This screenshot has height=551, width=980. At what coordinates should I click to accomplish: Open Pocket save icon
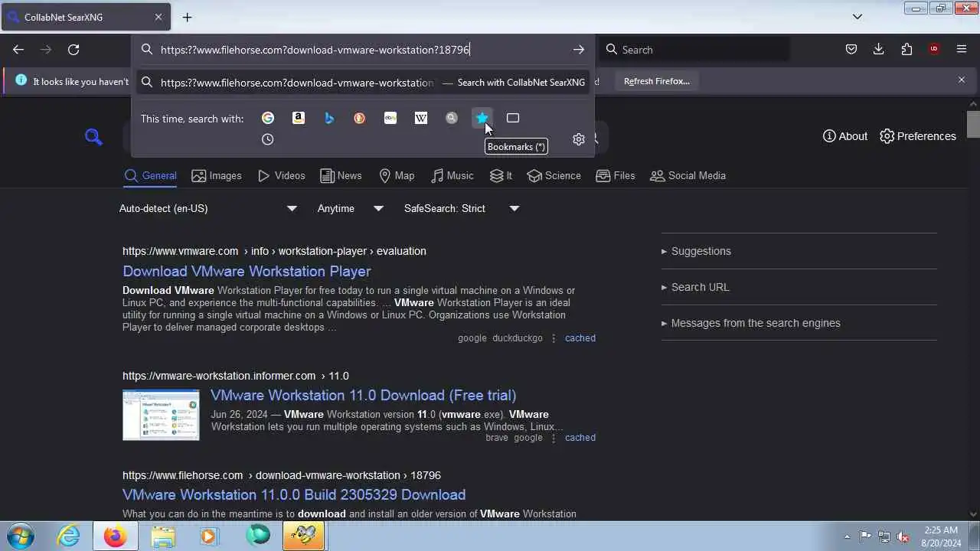coord(851,50)
